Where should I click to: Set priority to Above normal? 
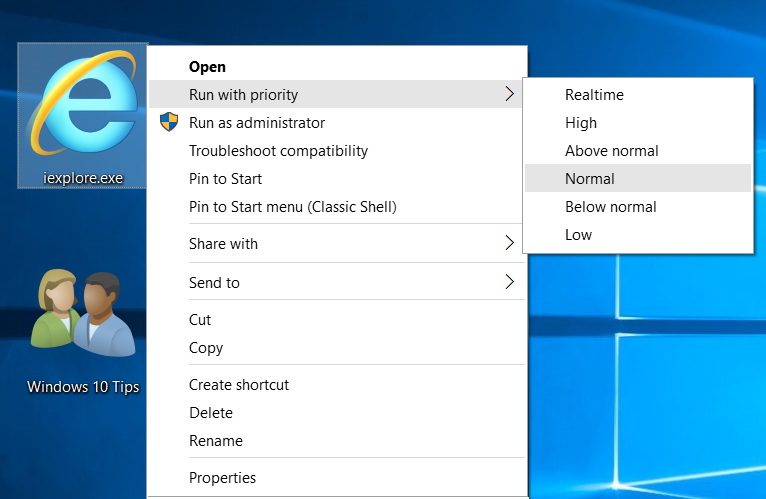click(638, 151)
